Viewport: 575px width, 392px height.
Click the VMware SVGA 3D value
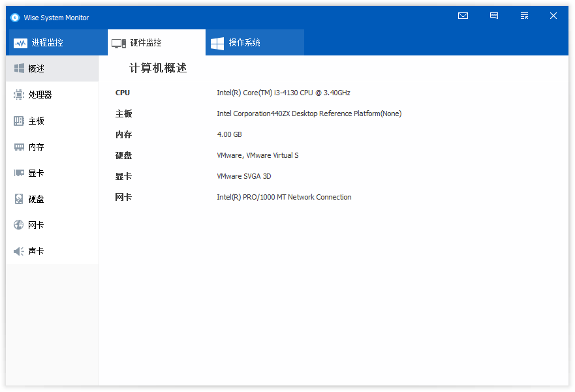click(244, 176)
